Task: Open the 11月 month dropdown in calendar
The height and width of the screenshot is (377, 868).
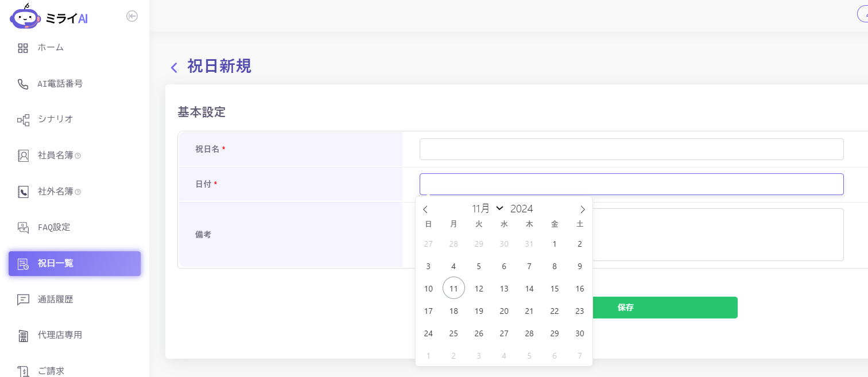Action: pyautogui.click(x=487, y=208)
